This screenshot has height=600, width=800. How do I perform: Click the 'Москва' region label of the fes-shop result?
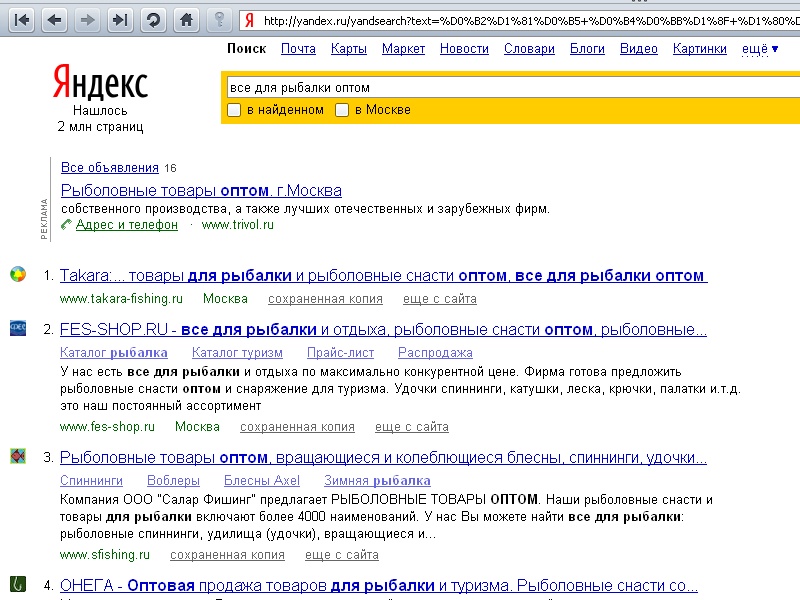[197, 427]
